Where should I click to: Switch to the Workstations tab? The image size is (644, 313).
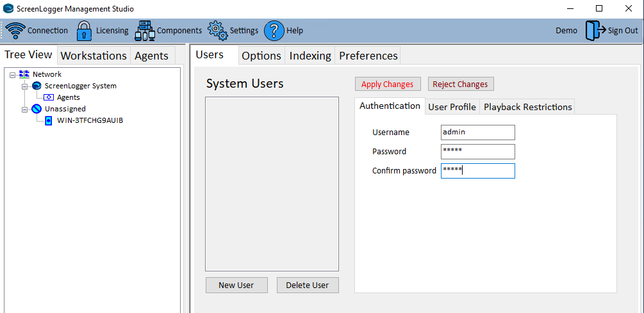coord(94,56)
